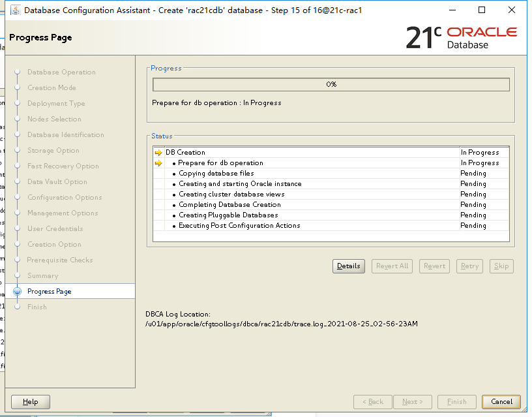The width and height of the screenshot is (532, 417).
Task: Close the Database Configuration Assistant window
Action: pos(512,10)
